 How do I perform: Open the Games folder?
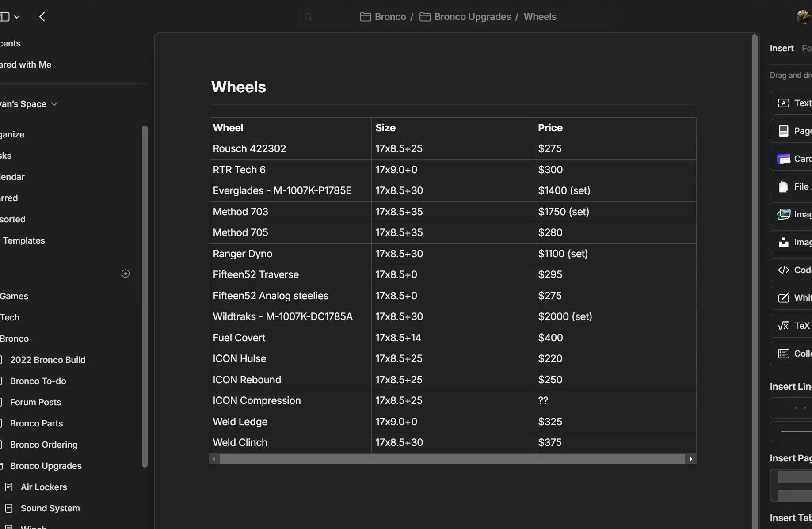(14, 296)
